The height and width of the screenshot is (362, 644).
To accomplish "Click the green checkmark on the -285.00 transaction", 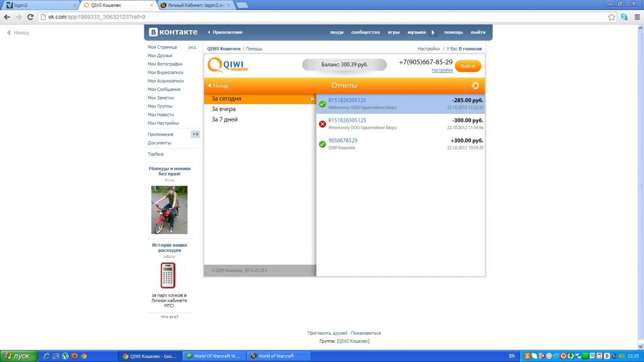I will pos(323,104).
